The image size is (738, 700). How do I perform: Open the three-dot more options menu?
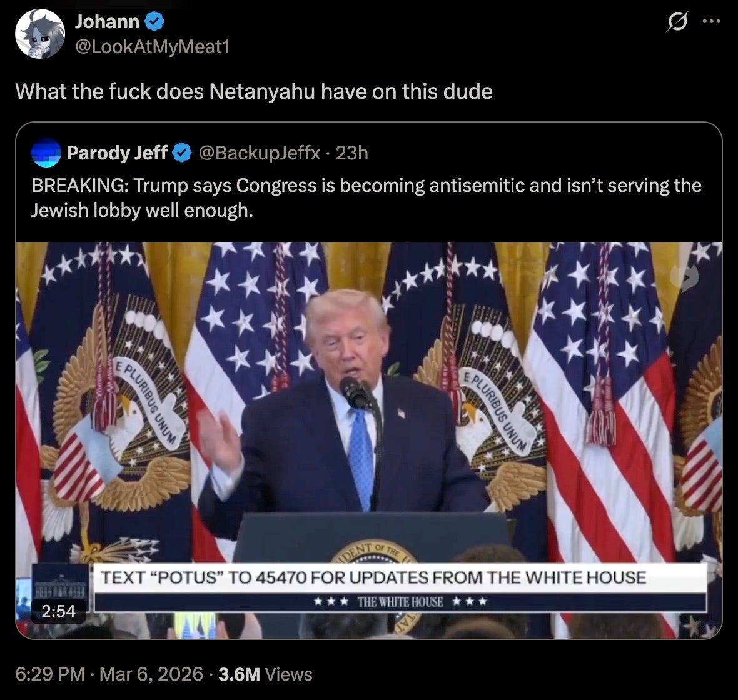tap(711, 21)
